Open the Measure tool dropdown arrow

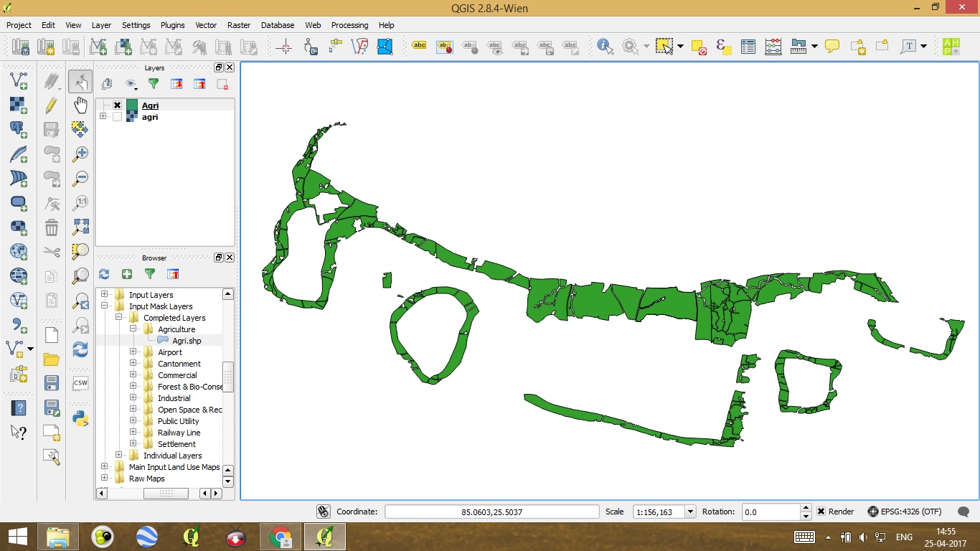click(x=814, y=47)
